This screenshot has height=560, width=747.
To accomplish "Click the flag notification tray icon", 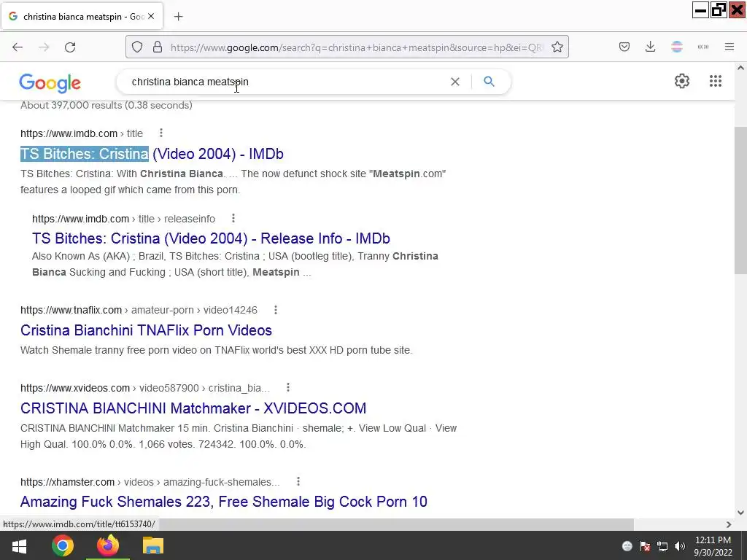I will coord(645,546).
